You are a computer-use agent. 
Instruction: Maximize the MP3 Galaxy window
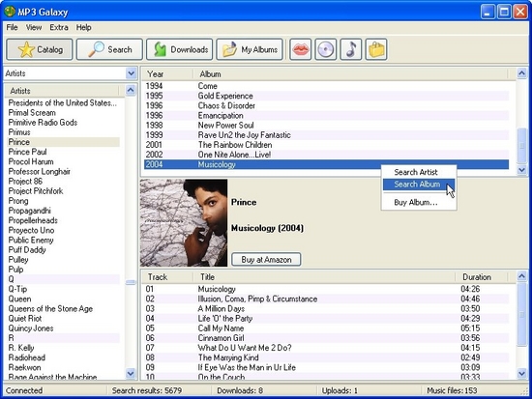coord(504,12)
